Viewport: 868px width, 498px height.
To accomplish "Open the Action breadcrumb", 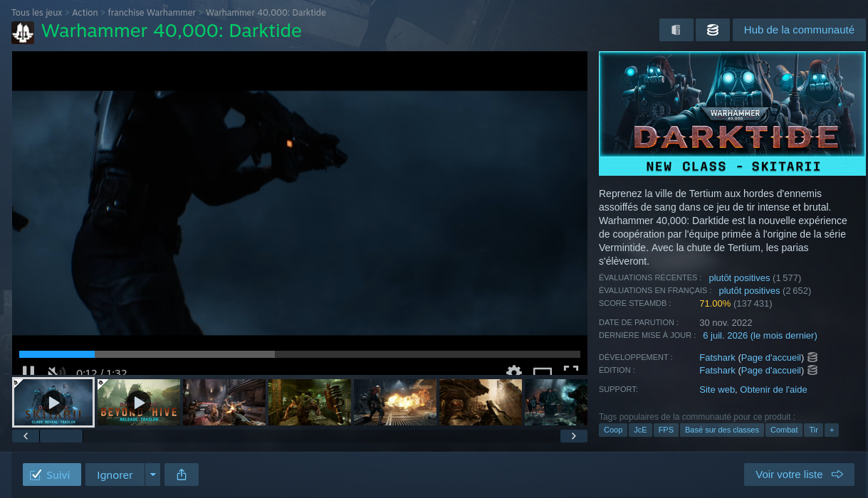I will tap(85, 13).
